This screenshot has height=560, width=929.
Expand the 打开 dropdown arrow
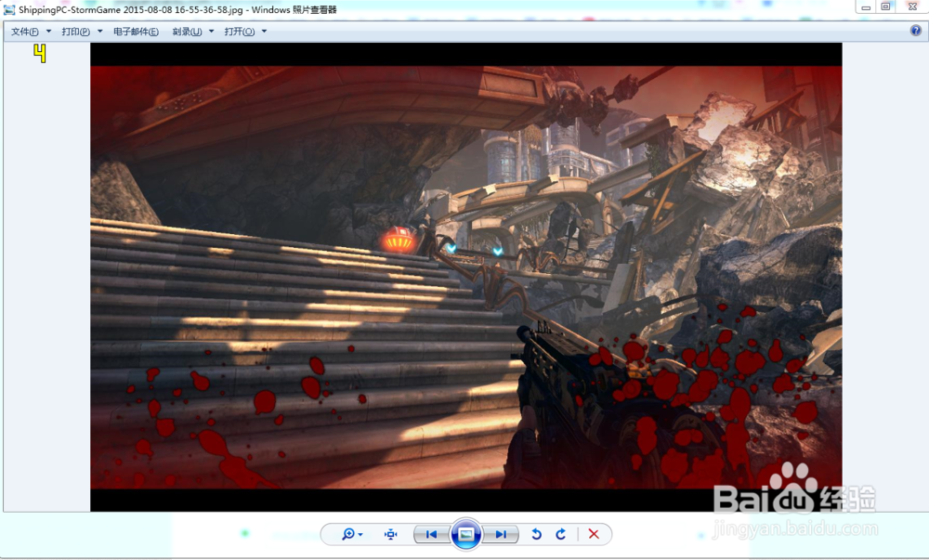(264, 32)
